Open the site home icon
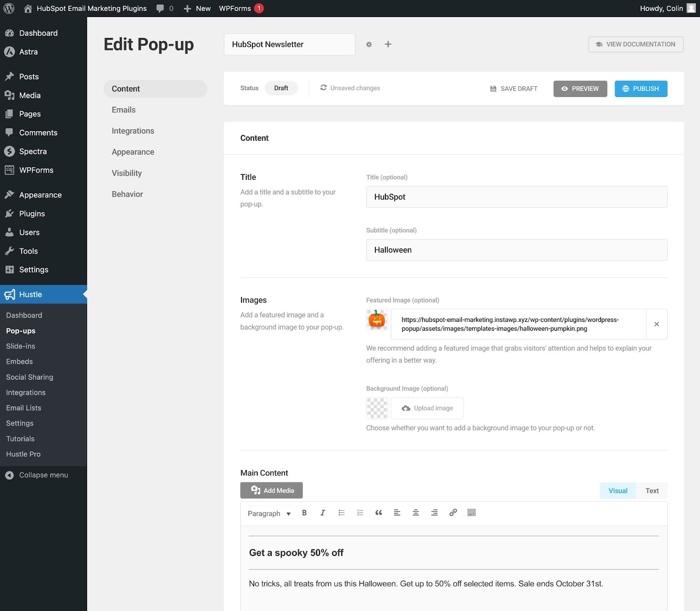Screen dimensions: 700x611 (x=28, y=8)
